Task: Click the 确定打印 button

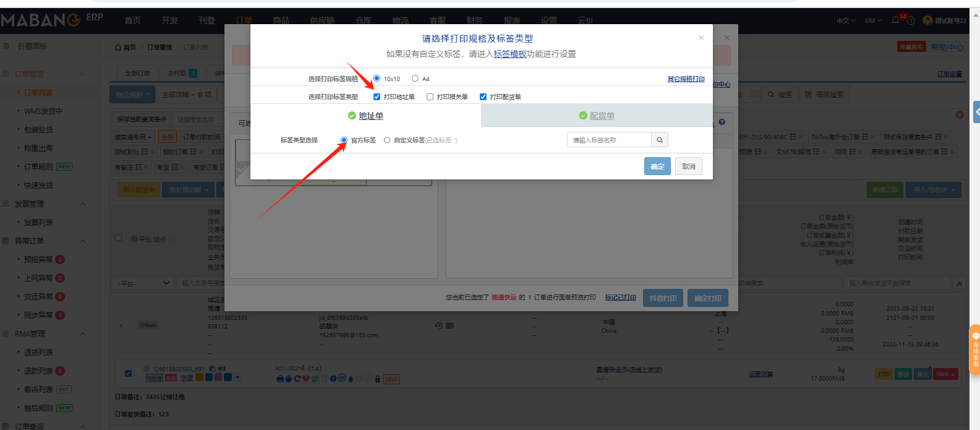Action: 707,298
